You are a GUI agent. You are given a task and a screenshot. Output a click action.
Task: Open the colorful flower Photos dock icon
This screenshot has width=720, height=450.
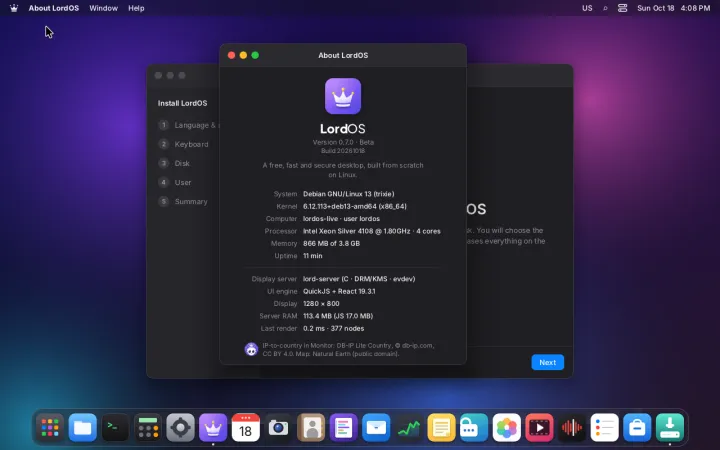[x=506, y=428]
